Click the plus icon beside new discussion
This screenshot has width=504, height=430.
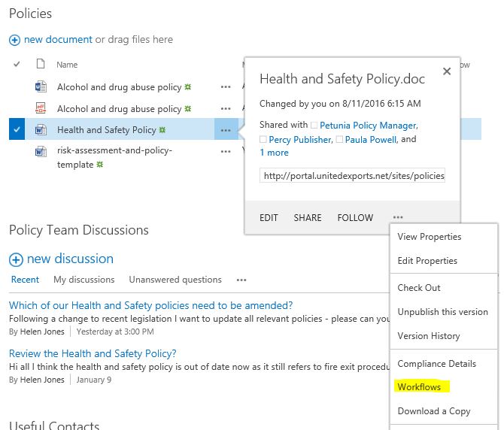(16, 259)
